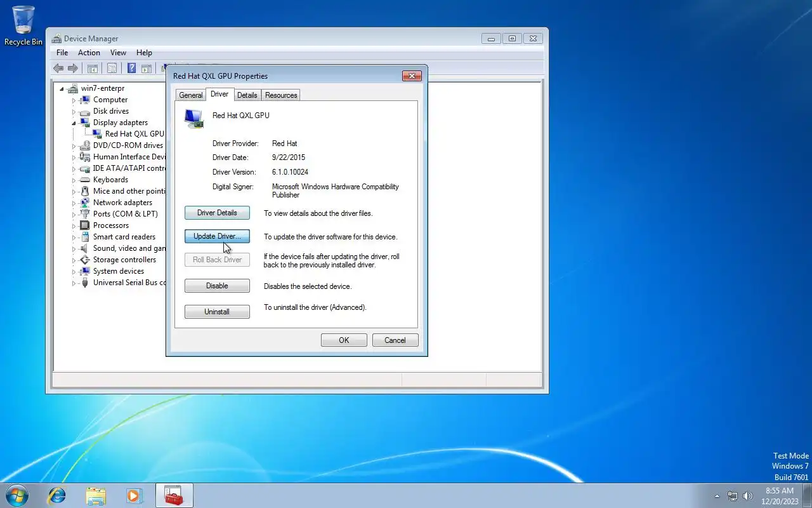Expand the Storage controllers node
The width and height of the screenshot is (812, 508).
point(74,260)
